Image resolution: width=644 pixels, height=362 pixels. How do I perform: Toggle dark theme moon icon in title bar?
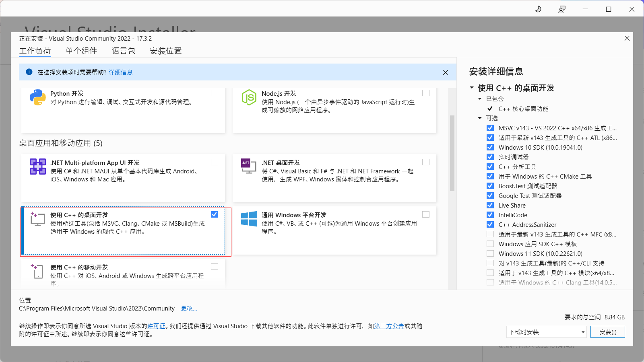pyautogui.click(x=538, y=9)
